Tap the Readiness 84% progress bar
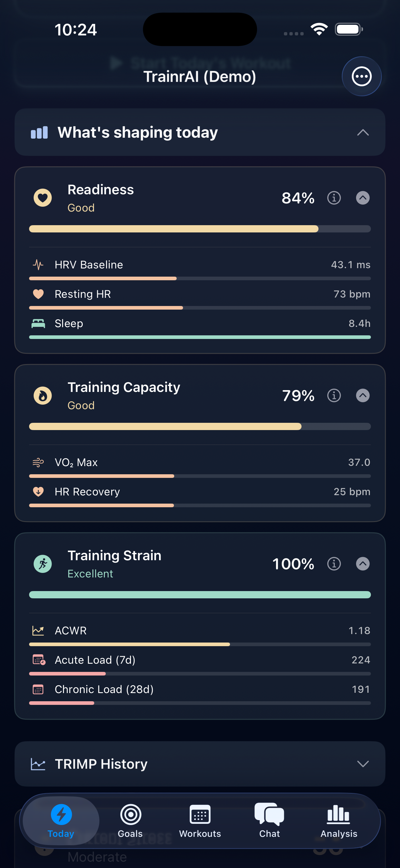Screen dimensions: 400x868 coord(200,229)
